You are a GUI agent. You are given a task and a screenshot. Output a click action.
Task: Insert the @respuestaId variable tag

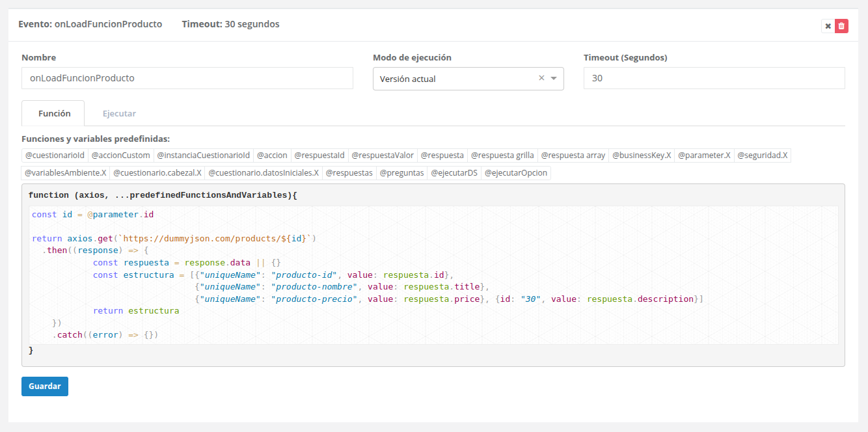[319, 155]
